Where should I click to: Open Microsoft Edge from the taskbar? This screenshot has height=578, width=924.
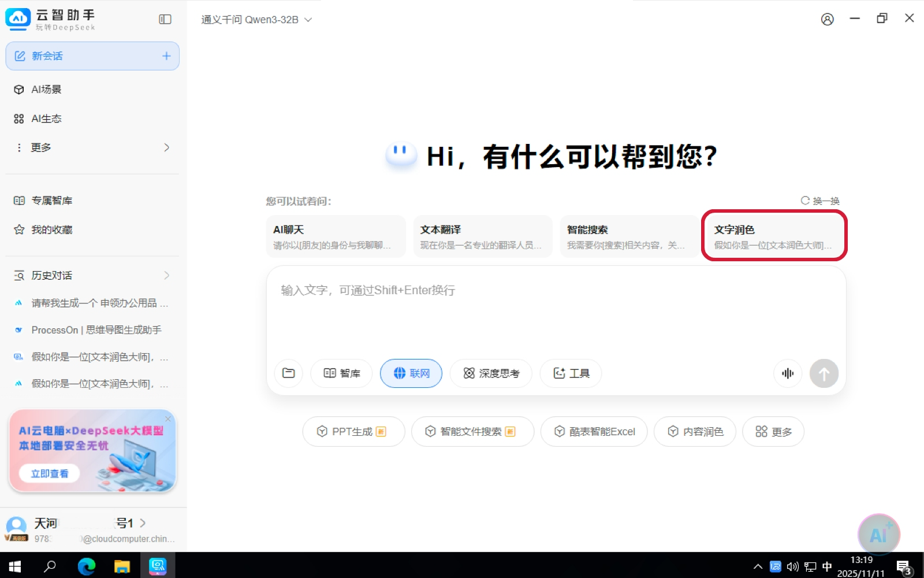point(87,566)
